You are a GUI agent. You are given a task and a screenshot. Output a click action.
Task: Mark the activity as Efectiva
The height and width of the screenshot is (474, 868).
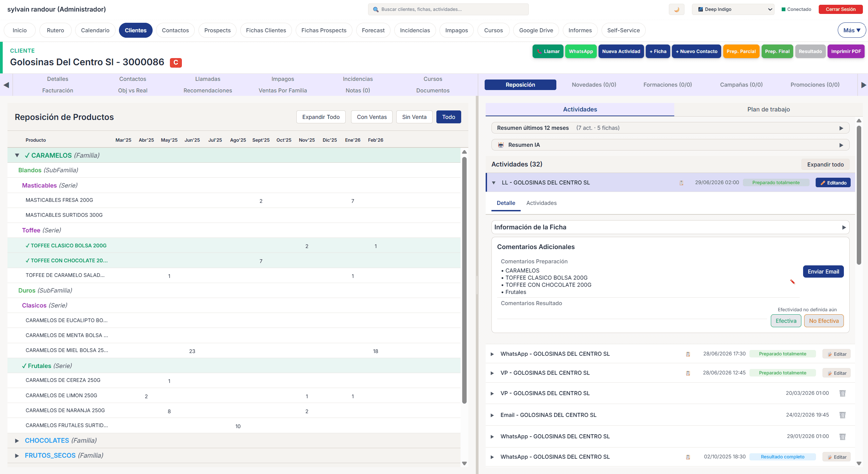coord(786,320)
